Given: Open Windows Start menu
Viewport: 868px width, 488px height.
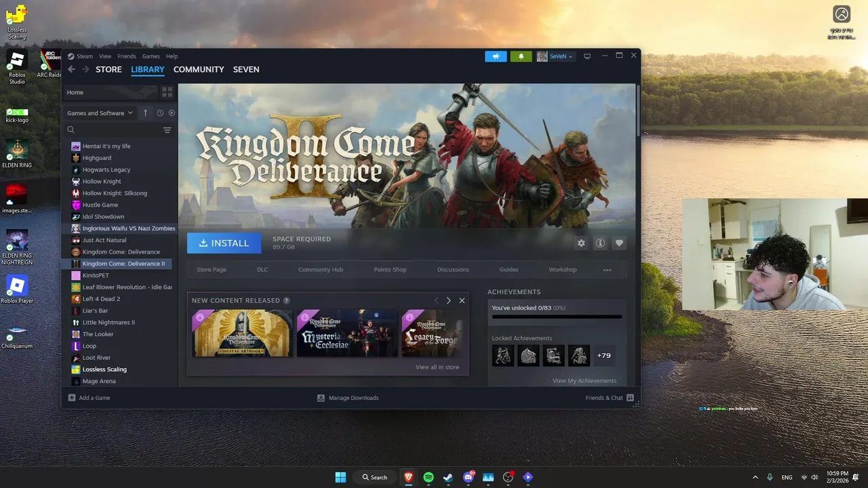Looking at the screenshot, I should click(340, 477).
